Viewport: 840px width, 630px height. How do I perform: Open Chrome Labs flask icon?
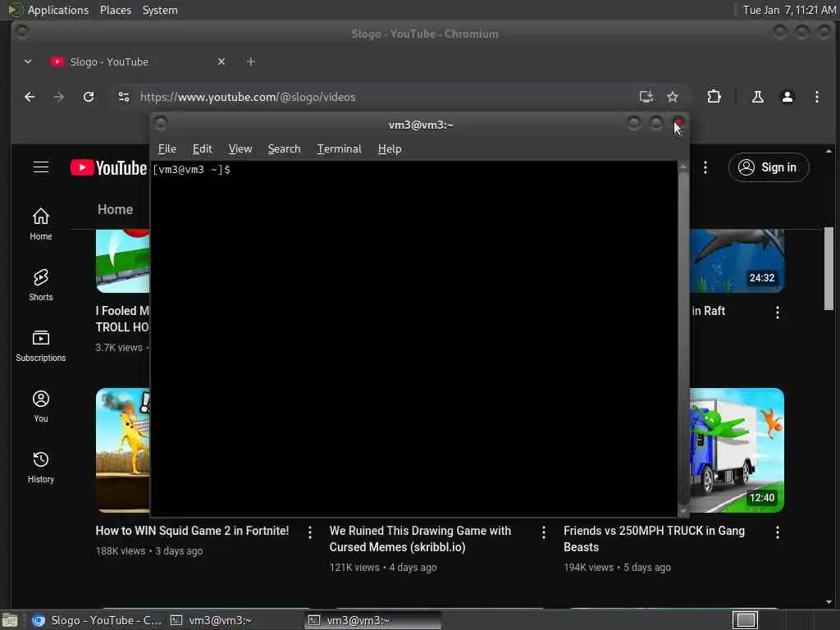coord(757,97)
